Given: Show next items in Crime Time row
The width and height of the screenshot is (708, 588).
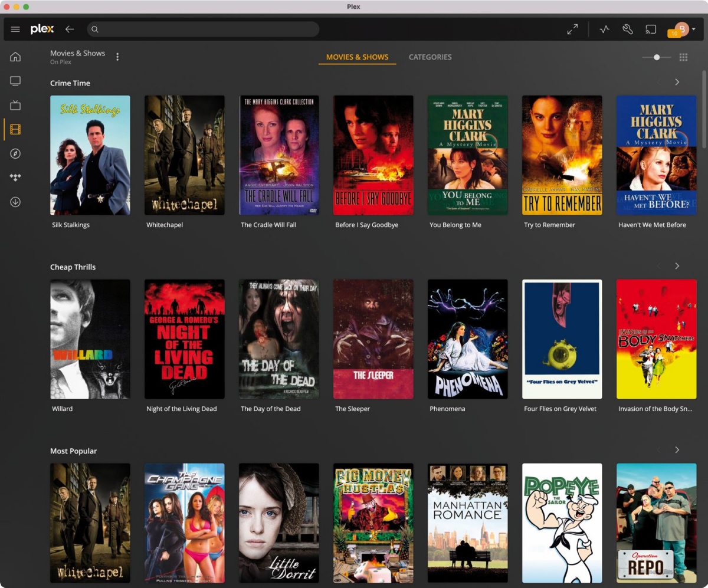Looking at the screenshot, I should pos(677,82).
